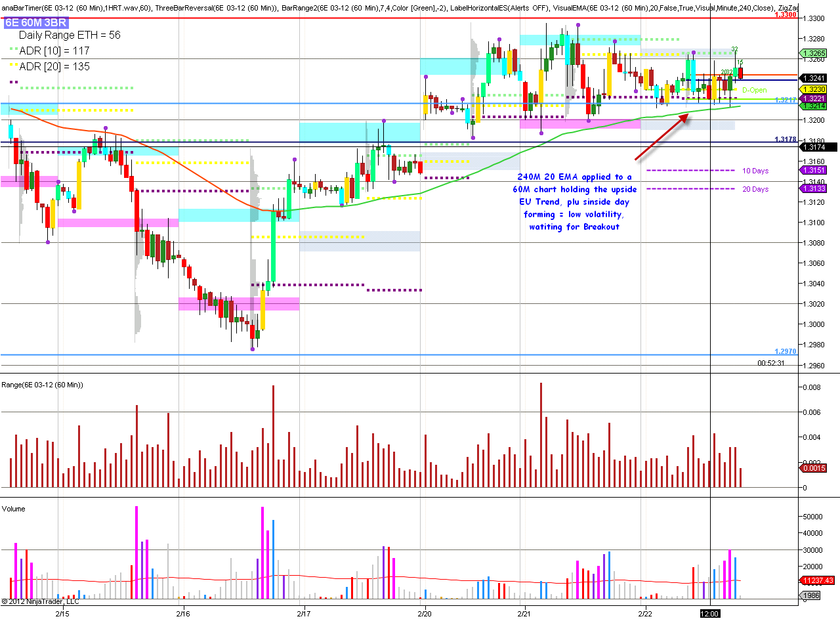This screenshot has height=623, width=840.
Task: Click the 'Range(6E 03-12 (60 Min))' panel label
Action: pyautogui.click(x=43, y=384)
